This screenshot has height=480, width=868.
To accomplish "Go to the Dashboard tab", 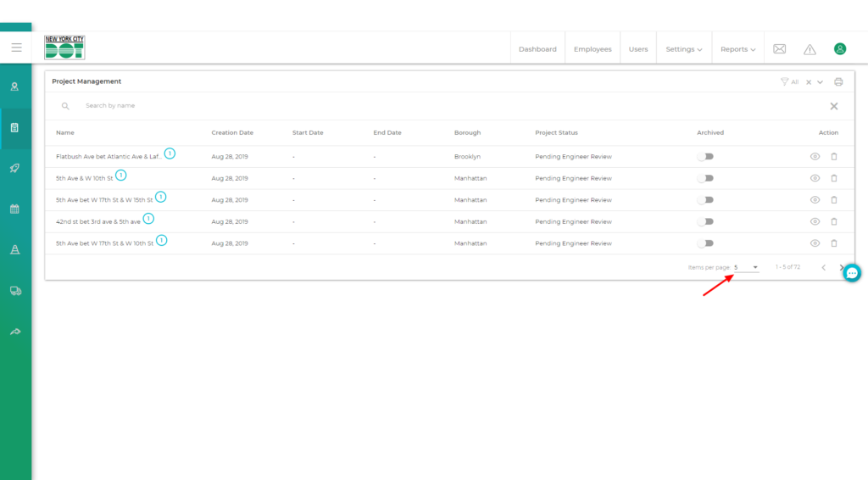I will tap(537, 49).
